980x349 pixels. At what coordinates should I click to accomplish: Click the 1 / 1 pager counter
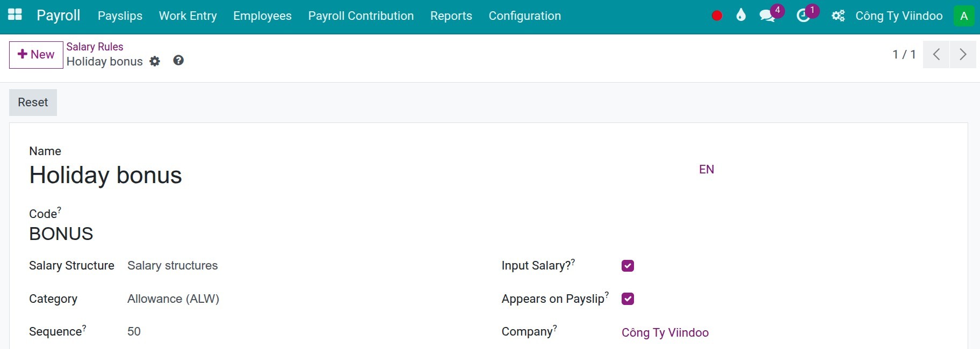[904, 54]
